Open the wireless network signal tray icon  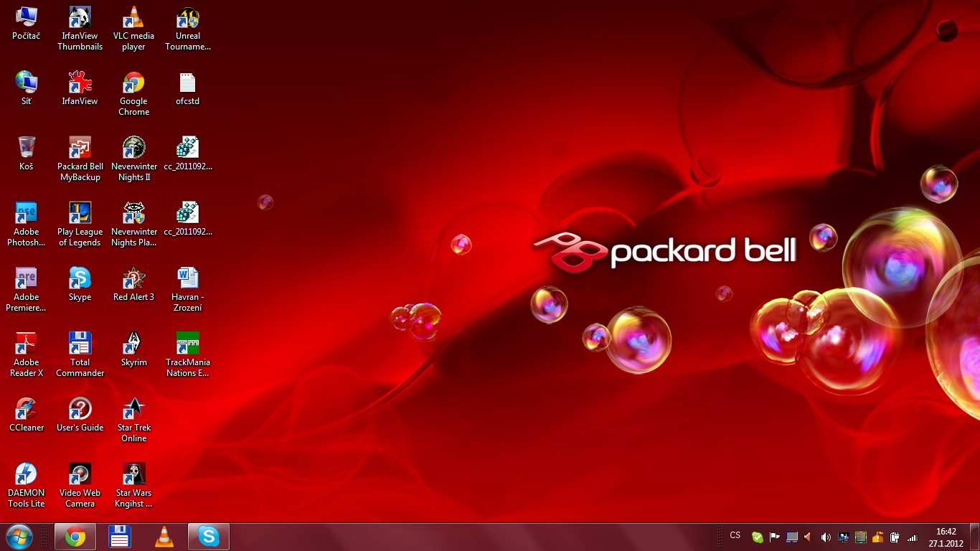pos(913,537)
